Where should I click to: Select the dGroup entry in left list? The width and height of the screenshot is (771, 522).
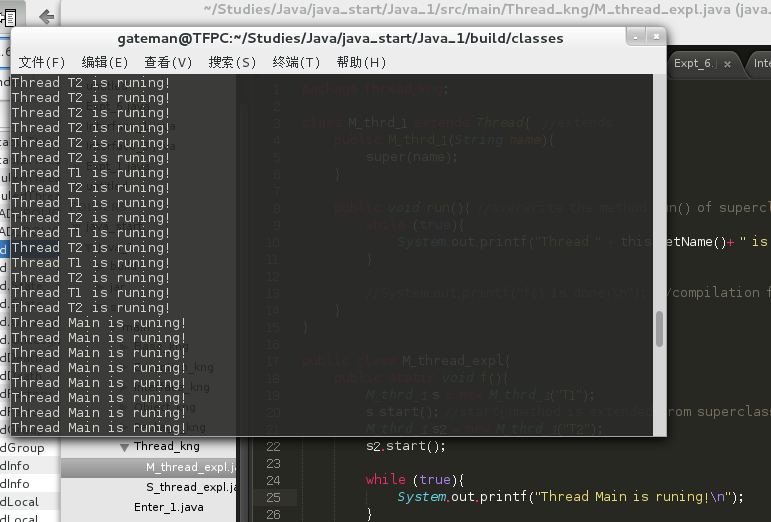coord(15,447)
